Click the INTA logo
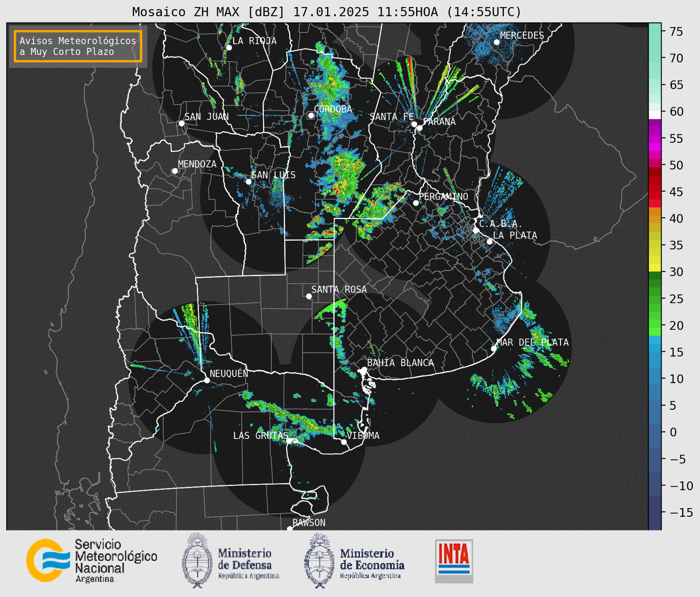Viewport: 700px width, 597px height. coord(454,561)
